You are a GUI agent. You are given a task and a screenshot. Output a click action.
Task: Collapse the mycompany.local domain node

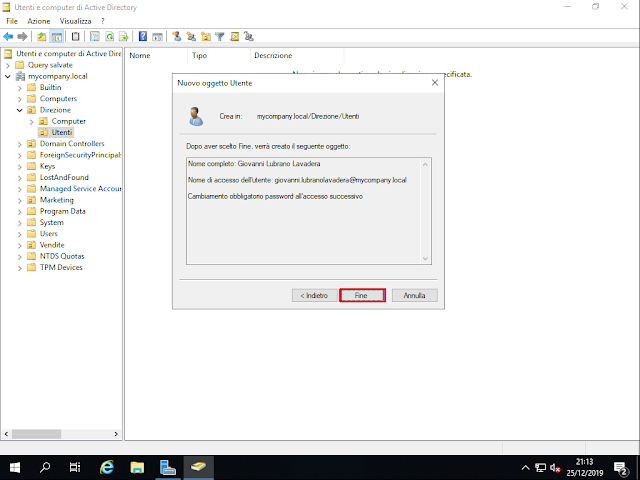[x=7, y=76]
